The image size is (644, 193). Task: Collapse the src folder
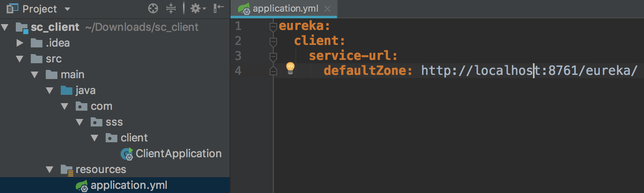(x=20, y=59)
